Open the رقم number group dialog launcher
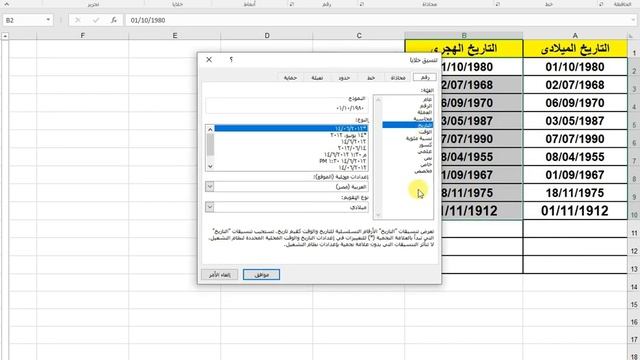This screenshot has height=360, width=640. click(x=292, y=4)
